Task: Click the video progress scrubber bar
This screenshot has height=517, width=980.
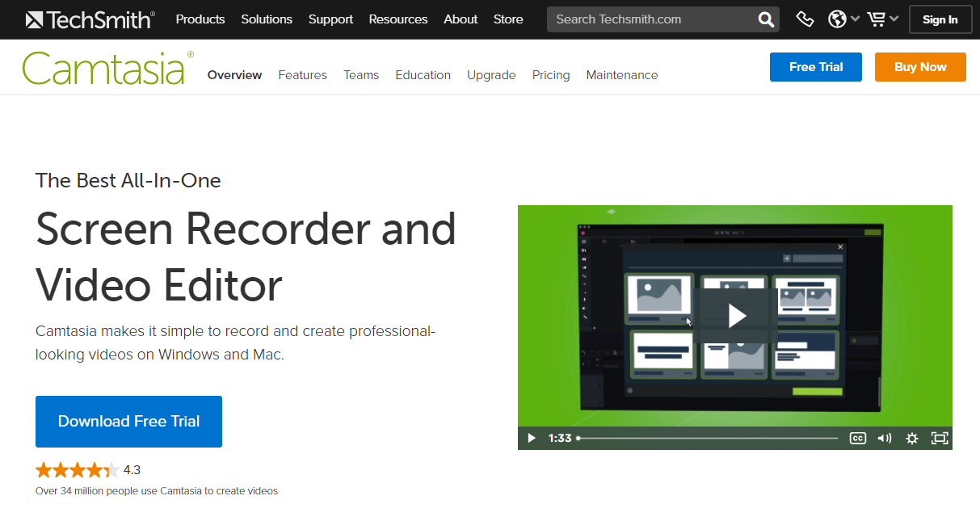Action: click(708, 439)
